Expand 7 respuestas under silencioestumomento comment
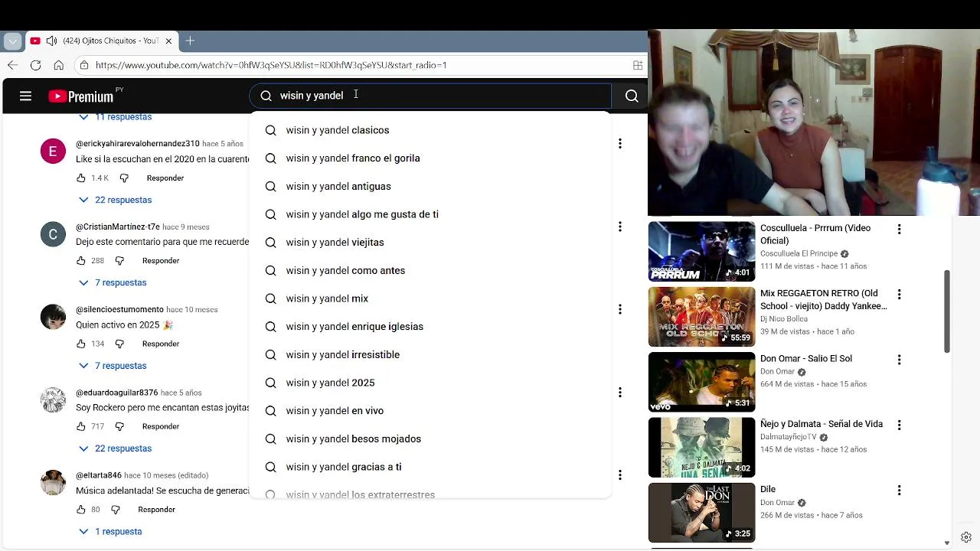 [x=113, y=366]
